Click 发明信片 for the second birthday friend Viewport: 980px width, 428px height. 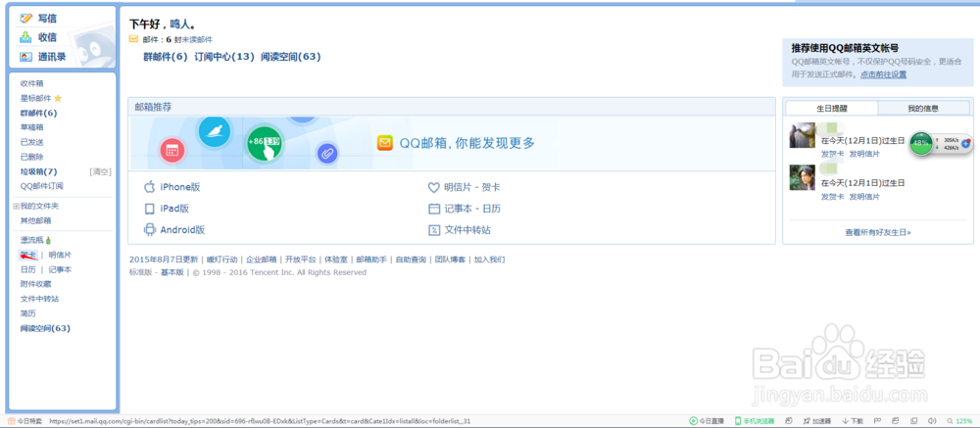(x=864, y=197)
